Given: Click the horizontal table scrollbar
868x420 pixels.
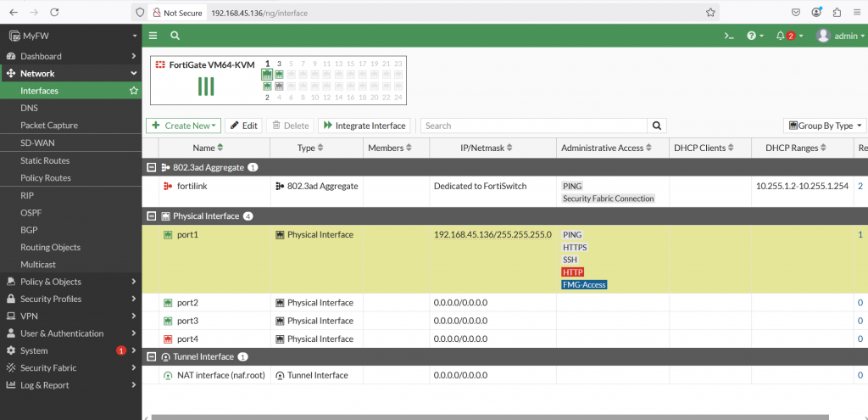Looking at the screenshot, I should [490, 417].
